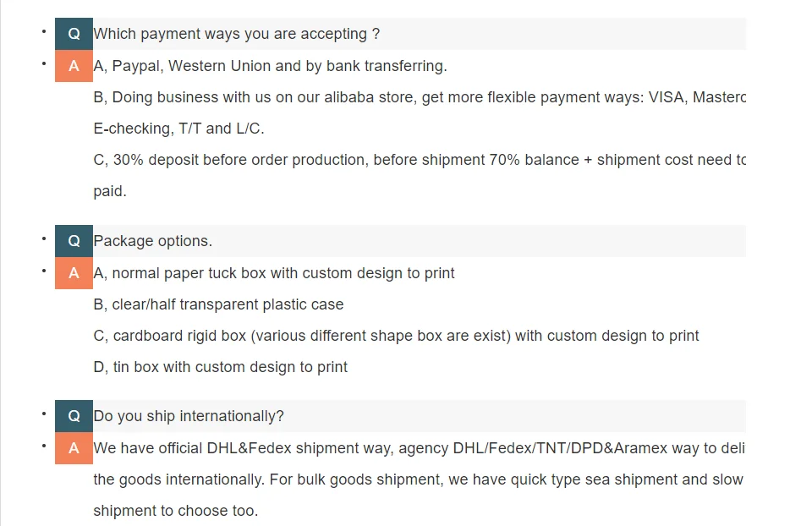The image size is (812, 526).
Task: Click the 'normal paper tuck box' option line
Action: click(x=274, y=273)
